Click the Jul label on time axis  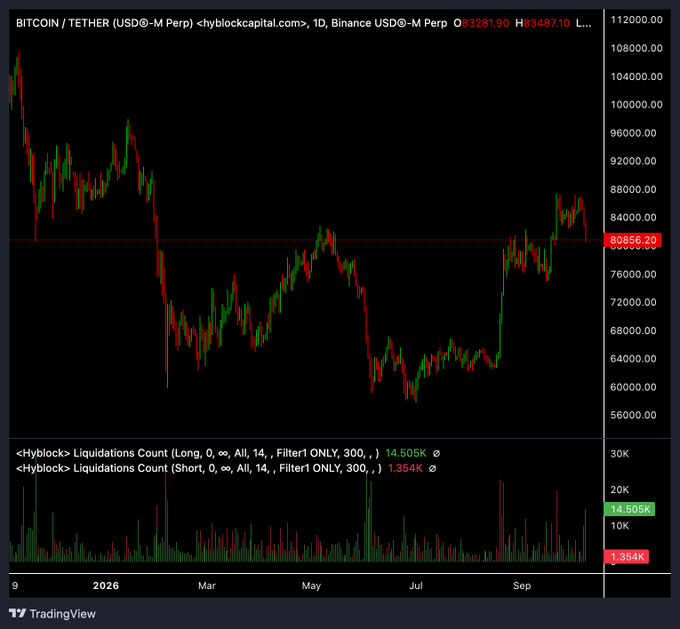tap(416, 586)
